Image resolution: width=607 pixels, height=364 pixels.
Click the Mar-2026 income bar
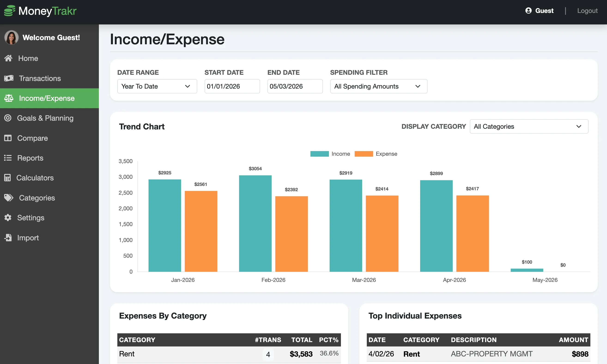pyautogui.click(x=346, y=226)
